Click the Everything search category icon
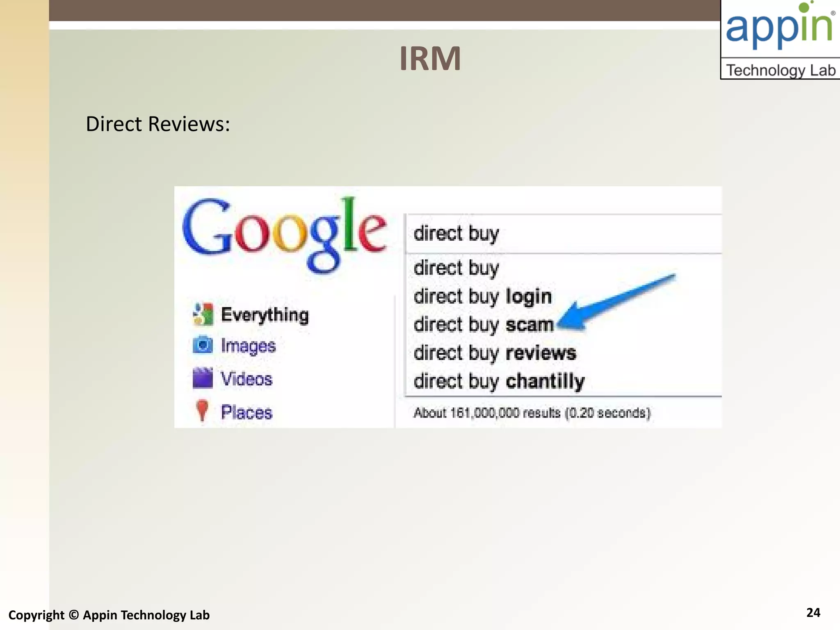840x630 pixels. [x=203, y=314]
